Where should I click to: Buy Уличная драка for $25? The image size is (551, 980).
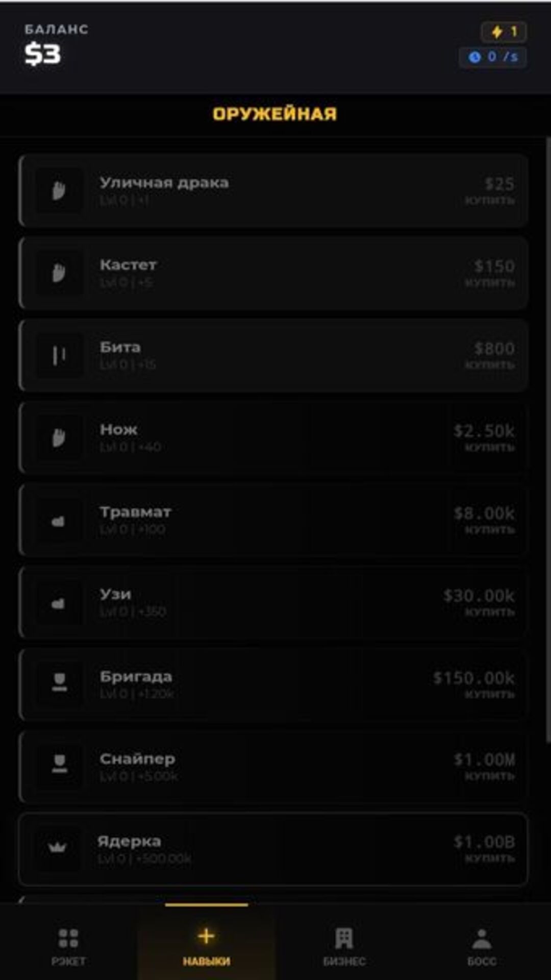[490, 191]
